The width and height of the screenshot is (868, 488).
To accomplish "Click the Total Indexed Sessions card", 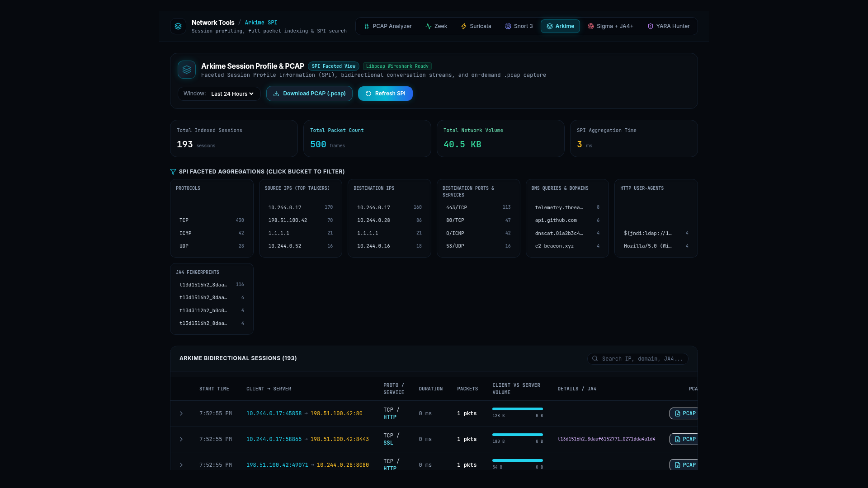I will click(234, 139).
